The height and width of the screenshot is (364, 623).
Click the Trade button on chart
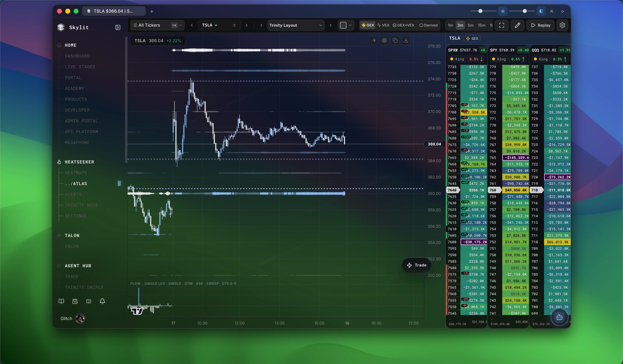click(417, 265)
